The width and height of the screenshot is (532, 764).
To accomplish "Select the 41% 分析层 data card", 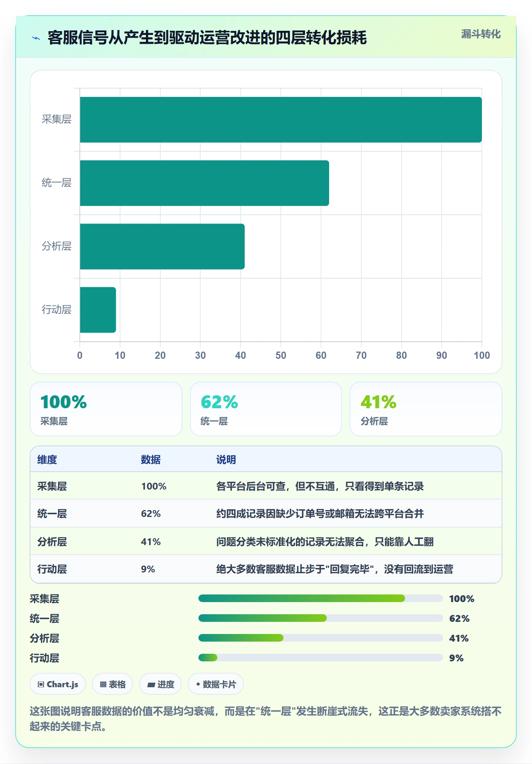I will coord(426,409).
